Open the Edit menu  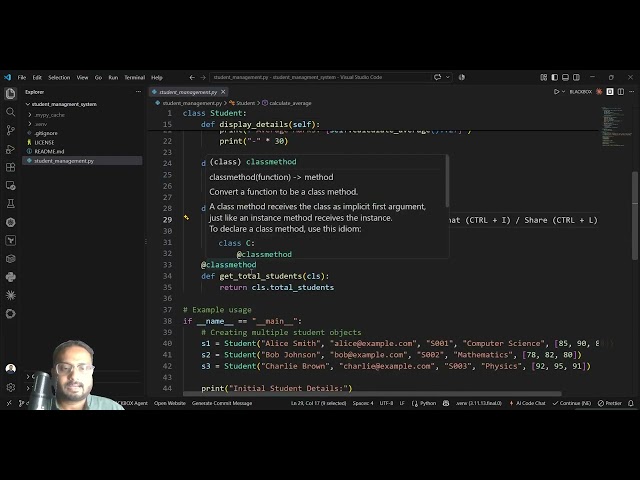[37, 77]
